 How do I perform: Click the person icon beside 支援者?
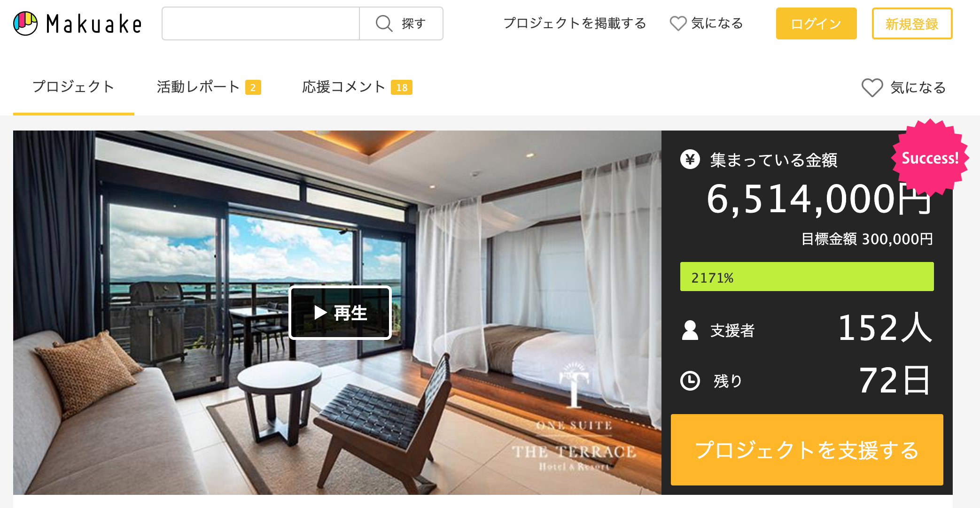[x=690, y=330]
